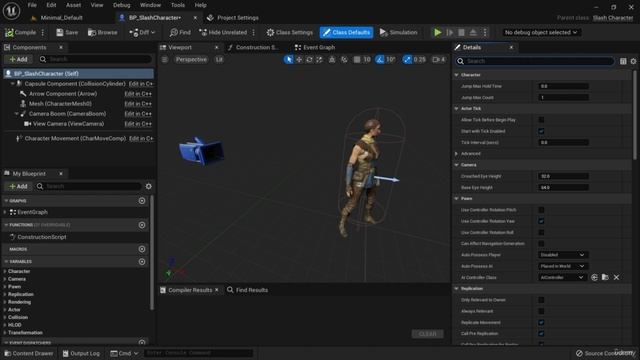640x360 pixels.
Task: Use selected asset for AI Controller Class
Action: click(x=594, y=278)
